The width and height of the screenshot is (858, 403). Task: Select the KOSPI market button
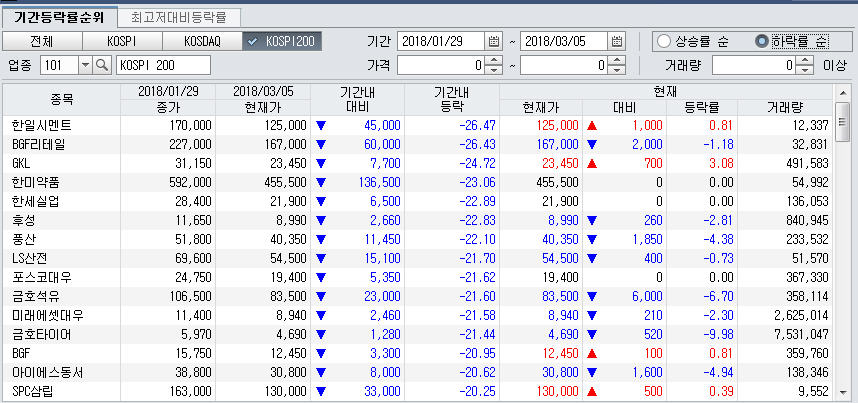click(x=122, y=41)
